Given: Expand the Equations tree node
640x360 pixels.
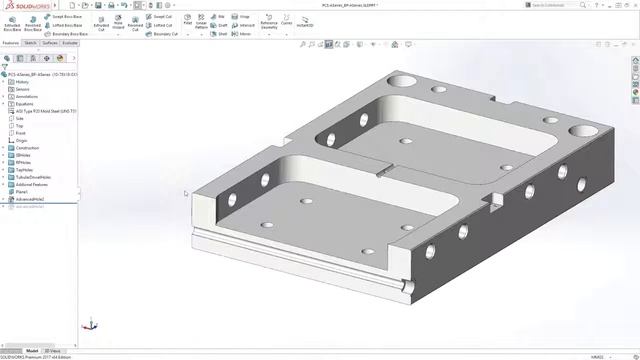Looking at the screenshot, I should 3,104.
